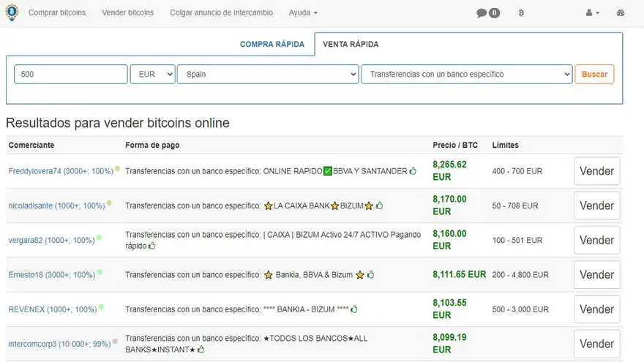This screenshot has height=362, width=644.
Task: Click the price 8,099.19 EUR
Action: coord(449,343)
